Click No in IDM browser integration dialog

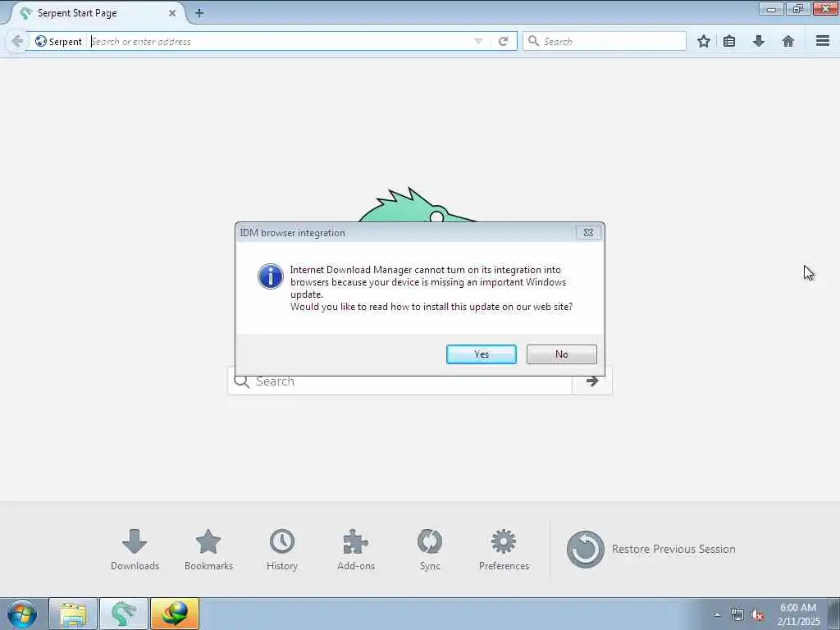coord(561,354)
